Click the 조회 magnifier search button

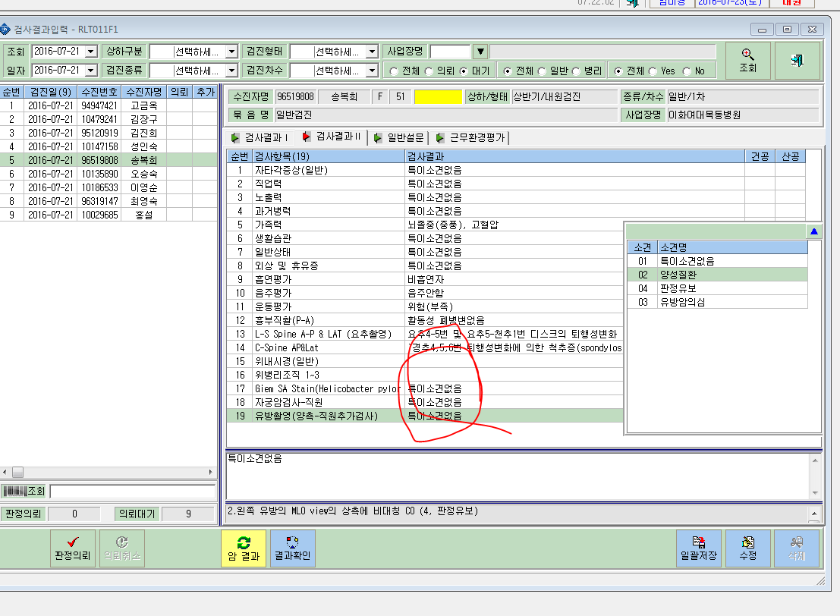click(748, 61)
